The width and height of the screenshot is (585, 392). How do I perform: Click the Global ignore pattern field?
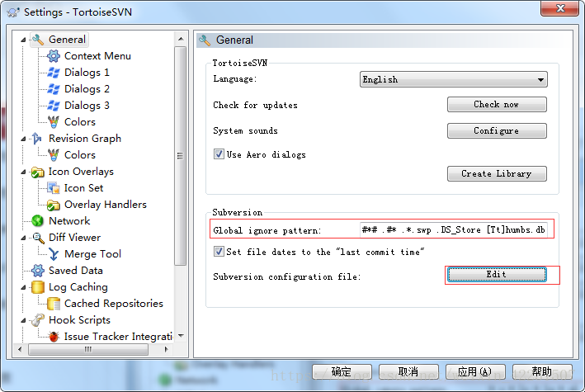tap(453, 230)
